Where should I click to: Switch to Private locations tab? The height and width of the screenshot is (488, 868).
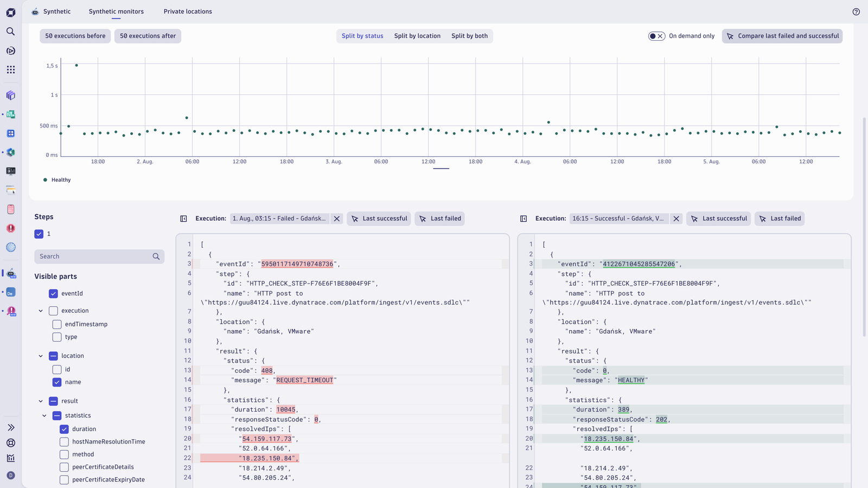pyautogui.click(x=188, y=11)
